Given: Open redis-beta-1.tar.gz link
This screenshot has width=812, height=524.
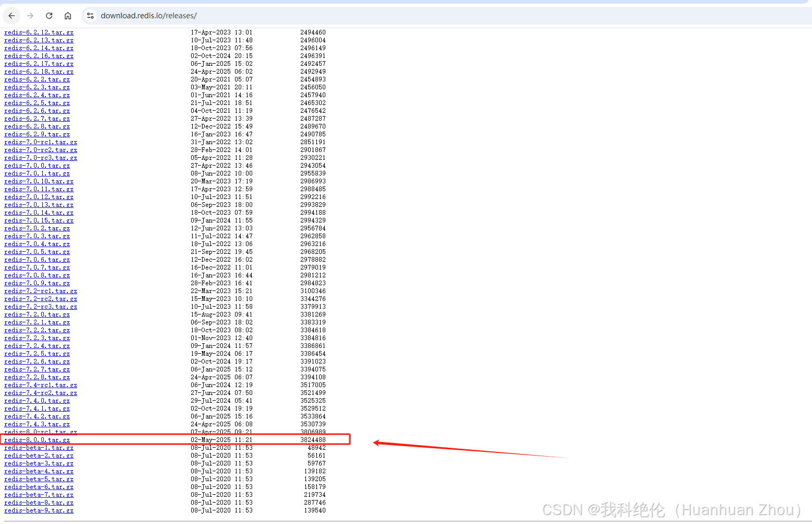Looking at the screenshot, I should pyautogui.click(x=39, y=448).
